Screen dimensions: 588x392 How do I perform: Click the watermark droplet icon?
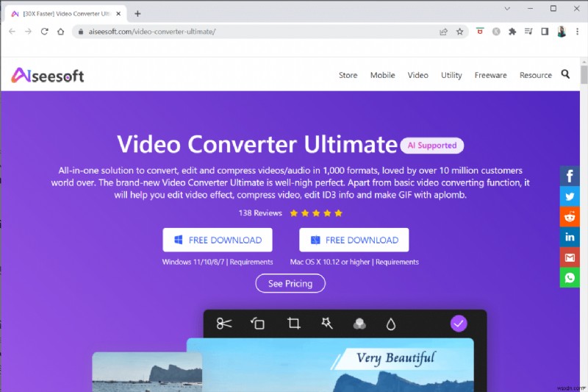click(391, 324)
